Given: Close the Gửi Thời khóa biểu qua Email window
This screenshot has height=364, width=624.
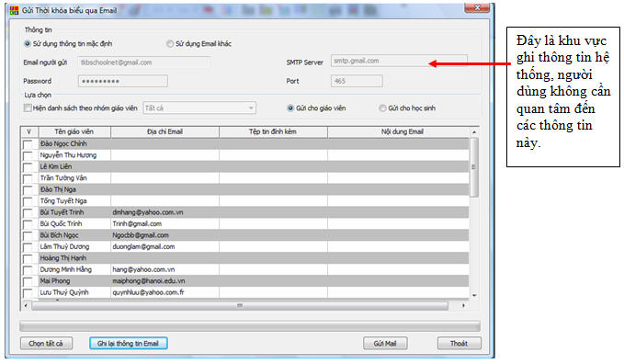Looking at the screenshot, I should pyautogui.click(x=477, y=7).
